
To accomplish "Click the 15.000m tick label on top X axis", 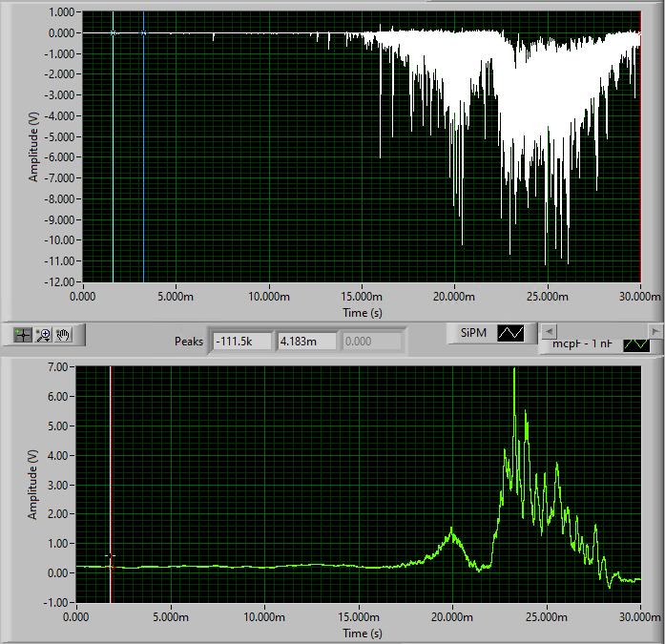I will (x=362, y=297).
